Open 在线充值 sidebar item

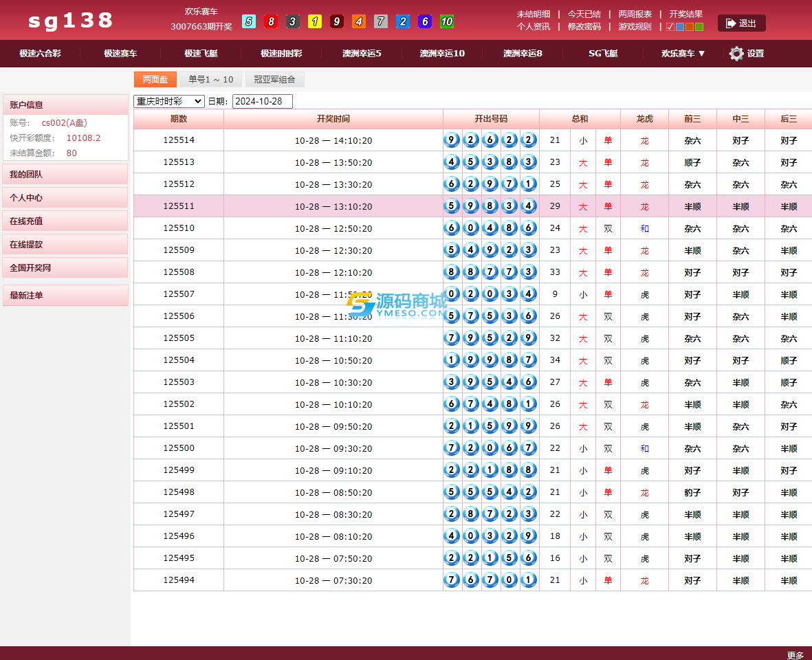tap(65, 221)
